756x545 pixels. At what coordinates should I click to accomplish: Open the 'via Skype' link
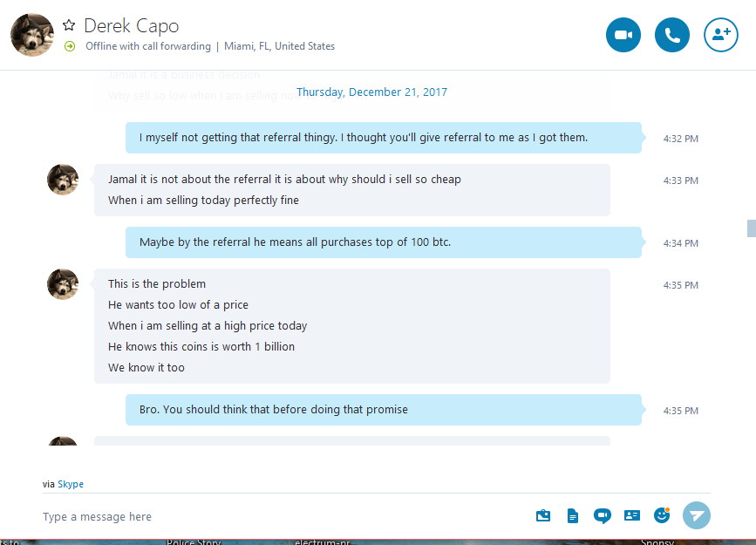[x=71, y=484]
